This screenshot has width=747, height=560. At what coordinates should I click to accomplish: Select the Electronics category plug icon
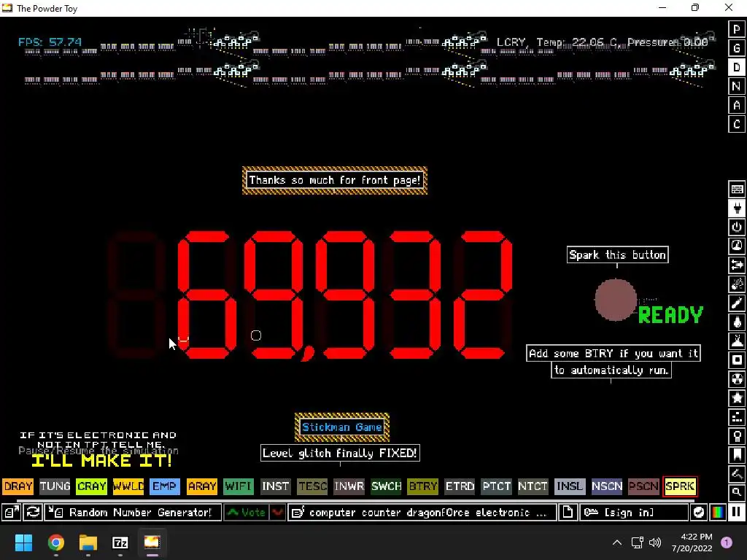737,208
